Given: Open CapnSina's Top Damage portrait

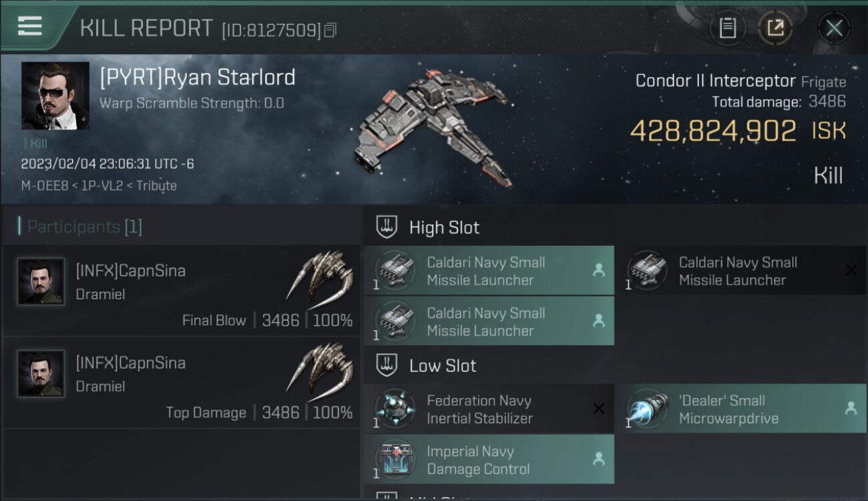Looking at the screenshot, I should [41, 374].
